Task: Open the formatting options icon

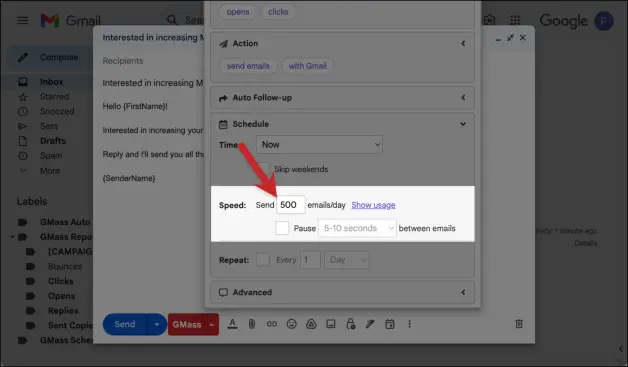Action: pos(232,324)
